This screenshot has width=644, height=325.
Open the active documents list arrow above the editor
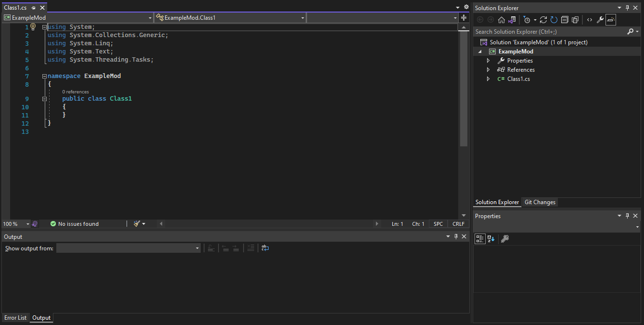coord(458,7)
